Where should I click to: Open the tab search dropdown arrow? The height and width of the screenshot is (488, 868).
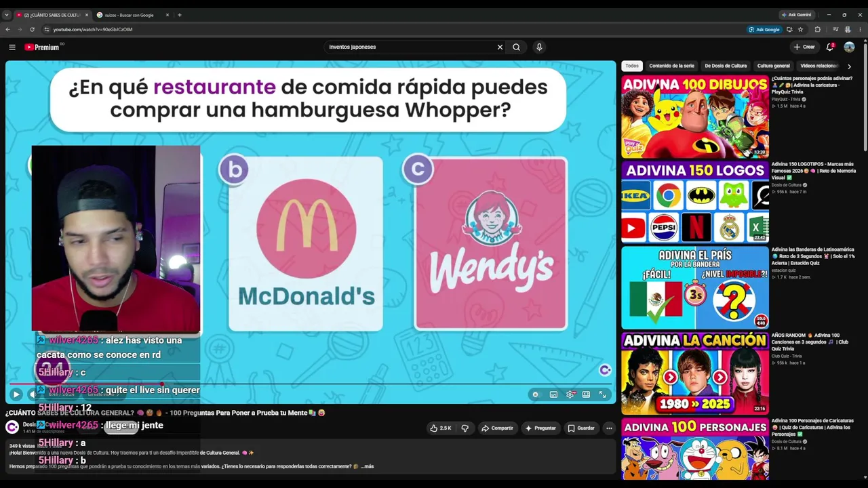(x=7, y=15)
